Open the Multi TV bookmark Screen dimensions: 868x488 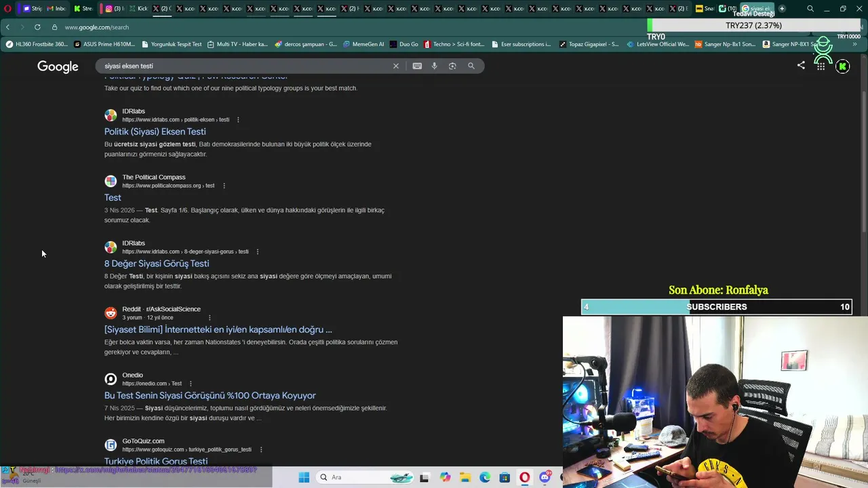tap(237, 44)
